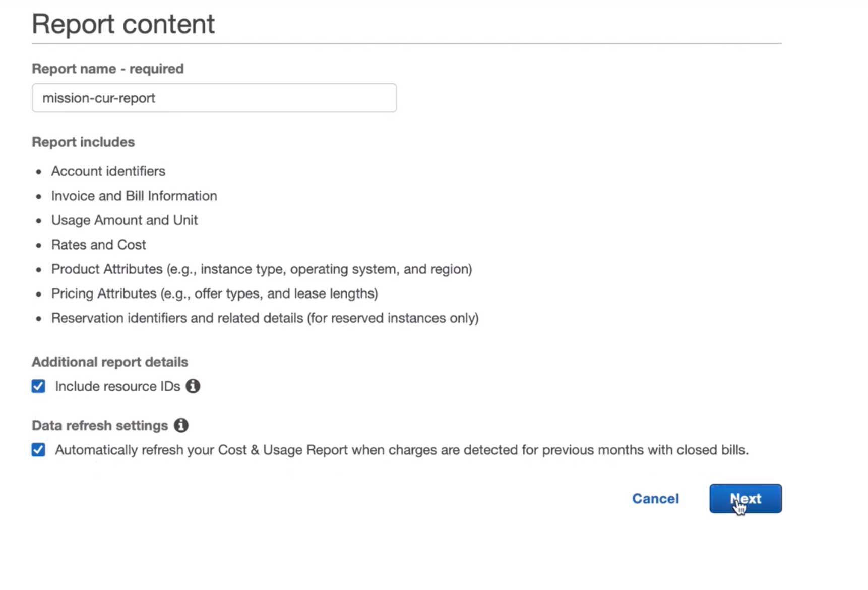This screenshot has width=868, height=590.
Task: Click the 'Include resource IDs' label text
Action: click(117, 386)
